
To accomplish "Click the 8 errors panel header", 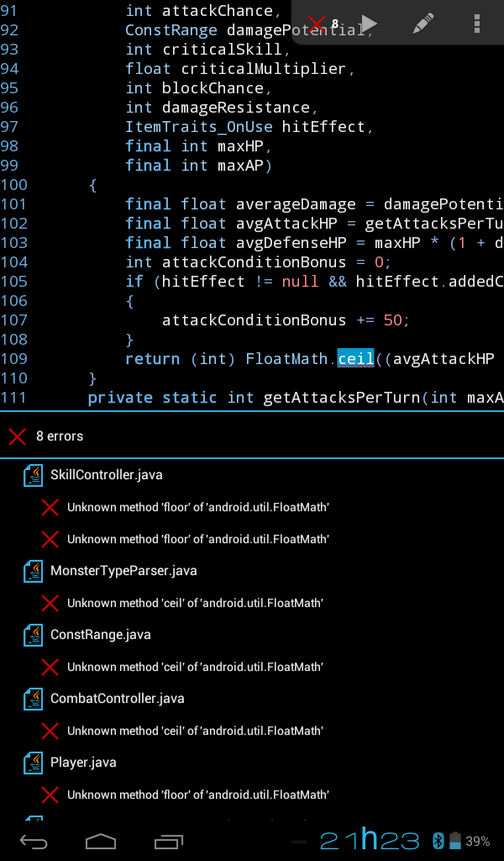I will [x=252, y=436].
